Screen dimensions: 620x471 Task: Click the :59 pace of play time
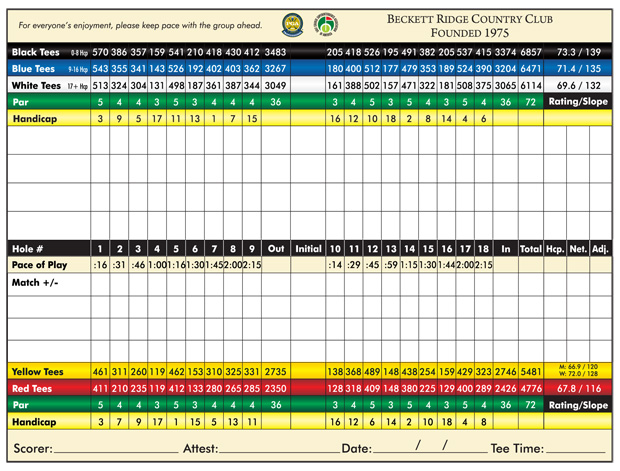click(391, 265)
